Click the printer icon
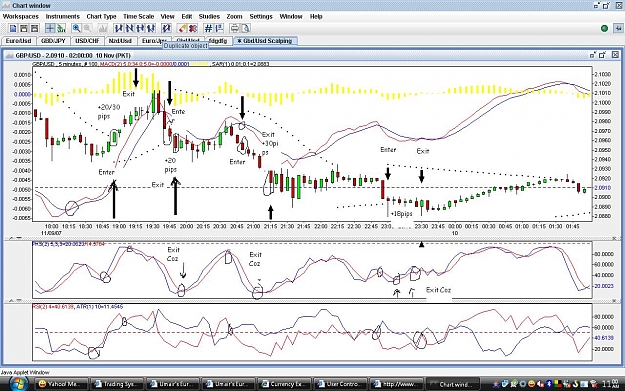625x391 pixels. 235,28
